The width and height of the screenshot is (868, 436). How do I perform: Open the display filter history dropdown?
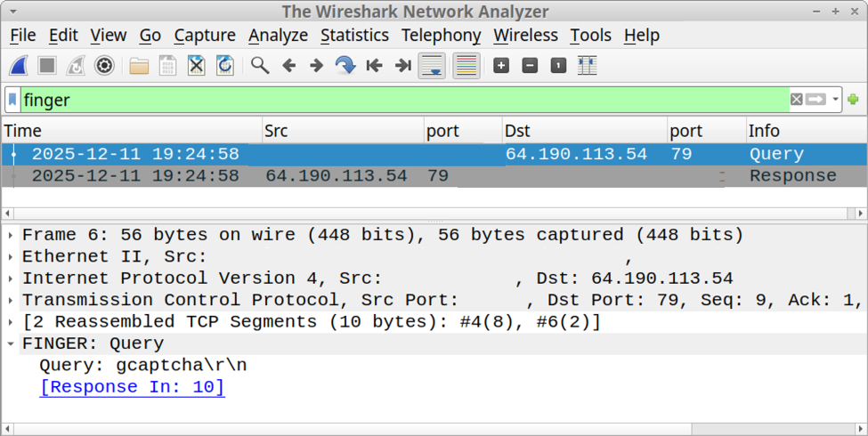836,100
